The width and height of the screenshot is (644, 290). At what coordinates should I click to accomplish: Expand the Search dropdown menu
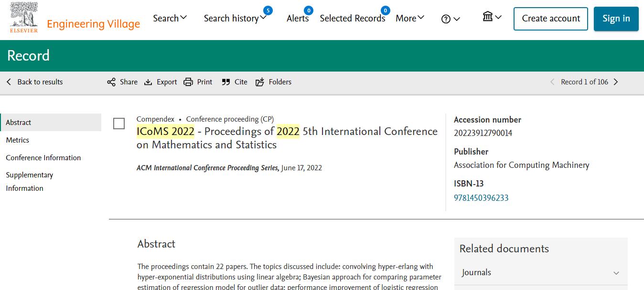170,18
